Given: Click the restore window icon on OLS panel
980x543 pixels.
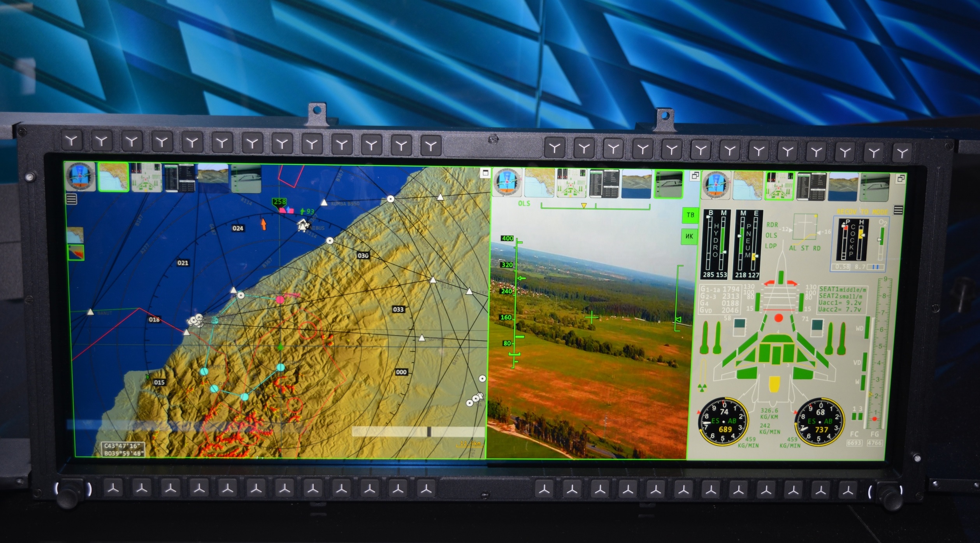Looking at the screenshot, I should (695, 176).
